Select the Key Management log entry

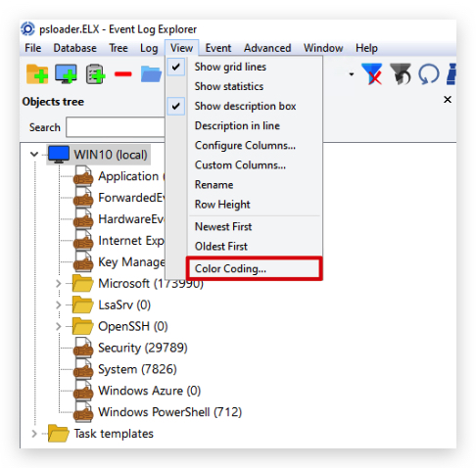pyautogui.click(x=131, y=261)
